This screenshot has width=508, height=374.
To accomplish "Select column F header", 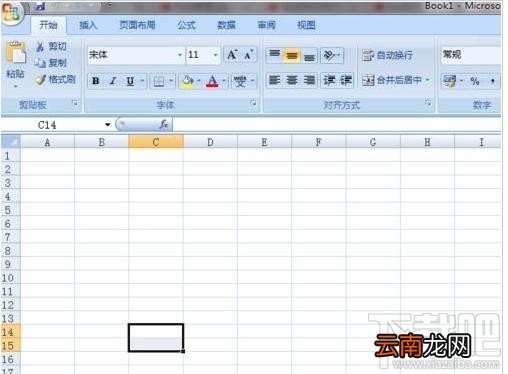I will pyautogui.click(x=319, y=142).
